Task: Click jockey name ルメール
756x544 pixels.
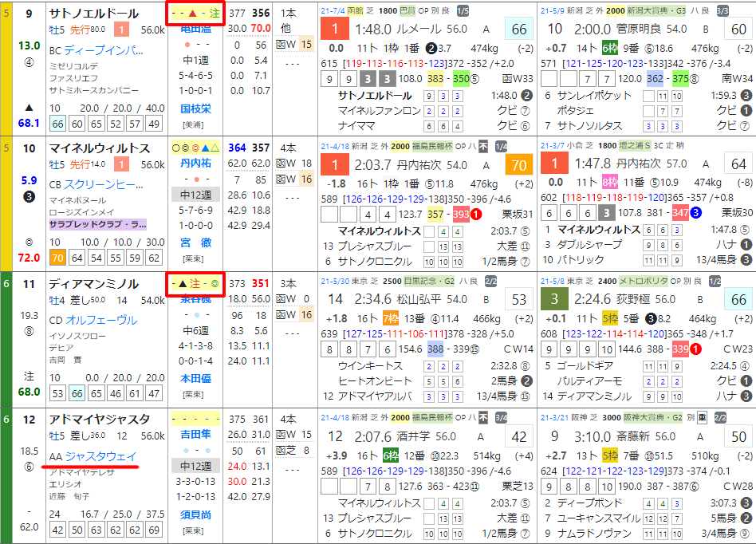Action: pos(418,30)
